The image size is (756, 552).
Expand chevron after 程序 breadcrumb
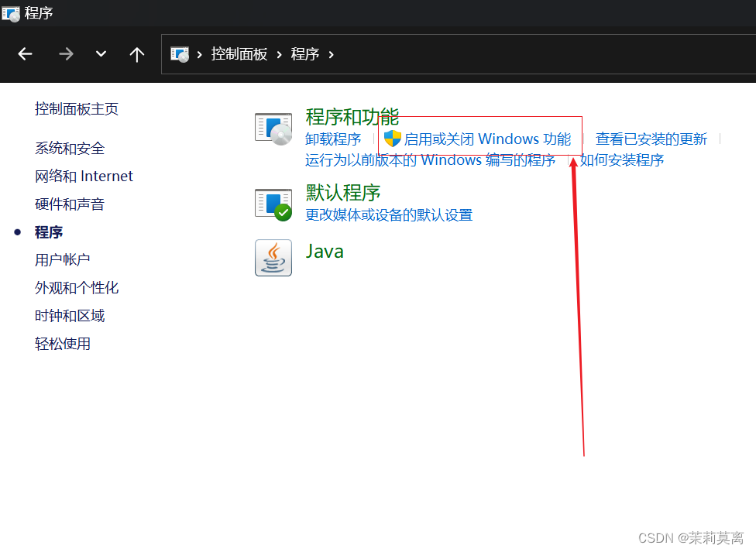point(332,54)
